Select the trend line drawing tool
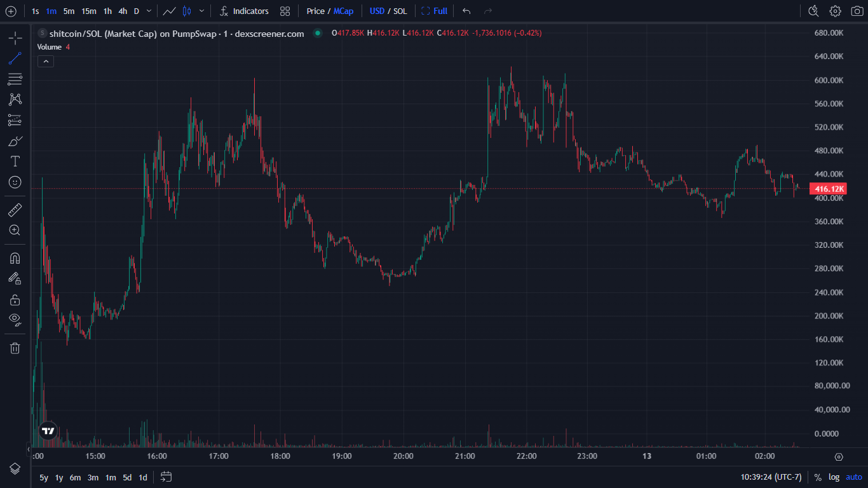The image size is (868, 488). pyautogui.click(x=15, y=59)
